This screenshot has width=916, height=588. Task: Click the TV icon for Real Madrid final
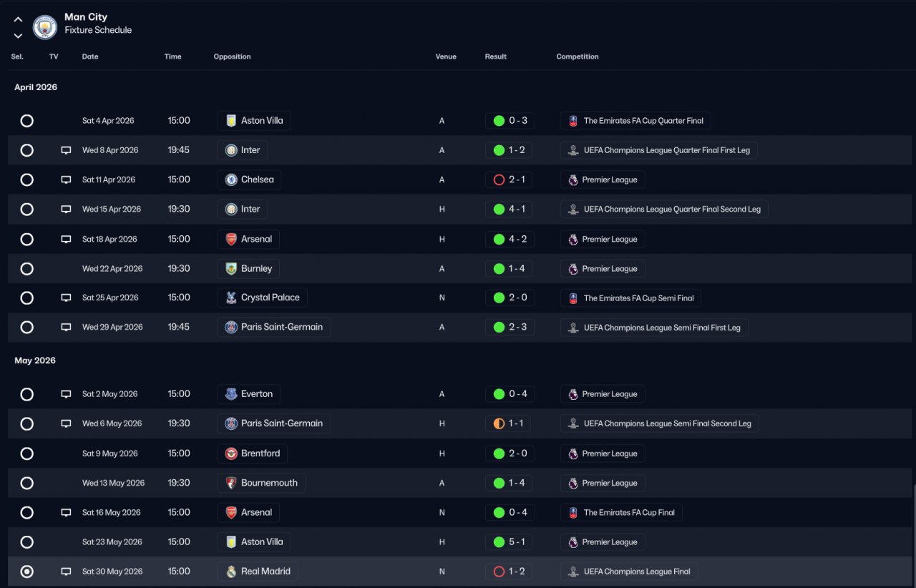tap(66, 572)
